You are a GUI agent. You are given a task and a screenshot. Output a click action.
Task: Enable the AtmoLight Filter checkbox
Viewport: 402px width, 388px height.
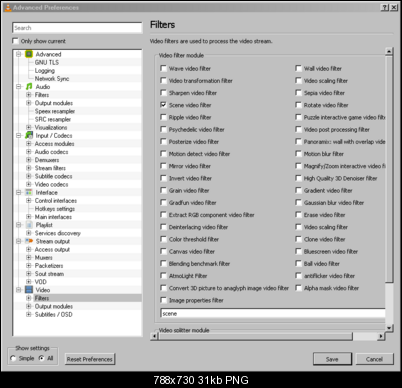[163, 276]
